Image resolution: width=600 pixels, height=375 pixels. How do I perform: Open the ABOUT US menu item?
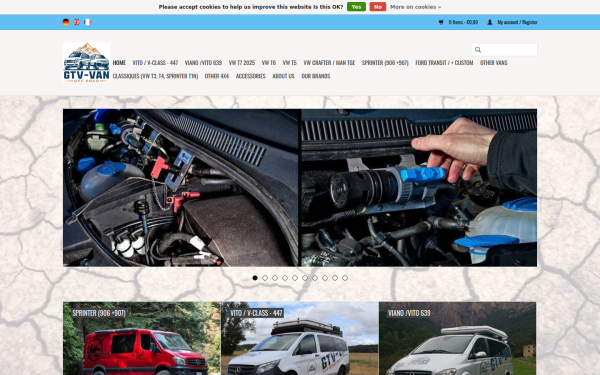(283, 76)
